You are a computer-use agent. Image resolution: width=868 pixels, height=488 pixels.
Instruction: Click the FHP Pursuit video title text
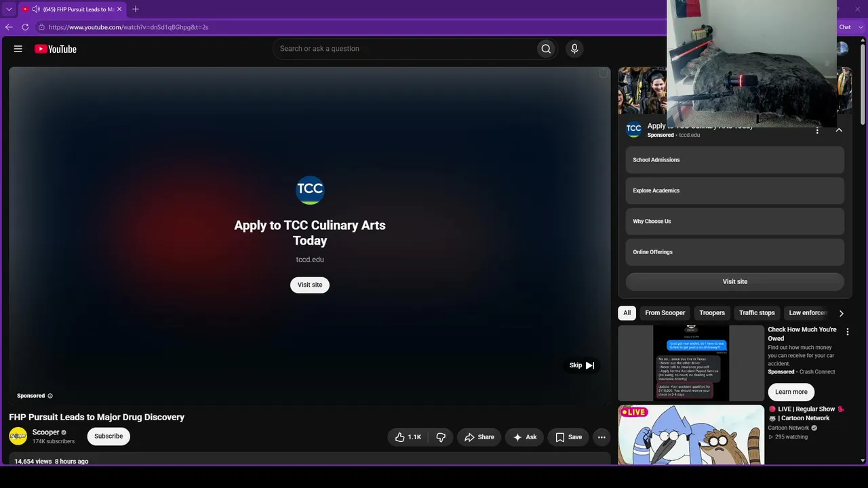click(x=97, y=418)
